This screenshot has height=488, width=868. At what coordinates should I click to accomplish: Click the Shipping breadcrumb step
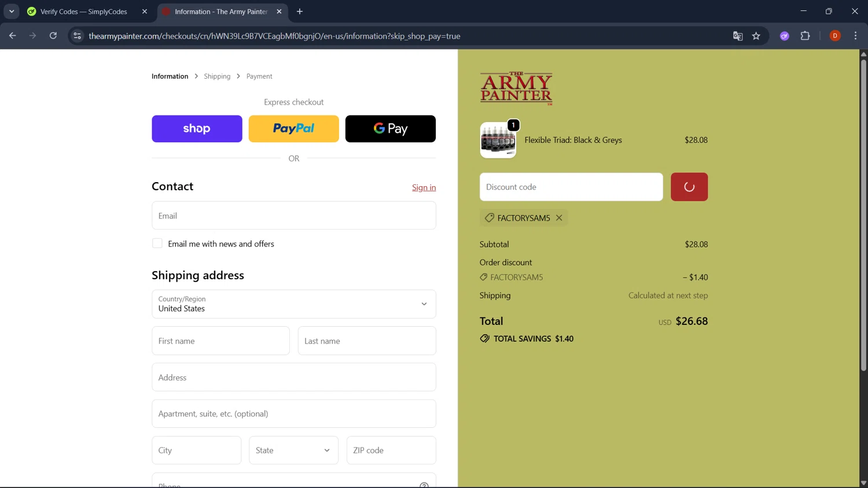coord(217,76)
